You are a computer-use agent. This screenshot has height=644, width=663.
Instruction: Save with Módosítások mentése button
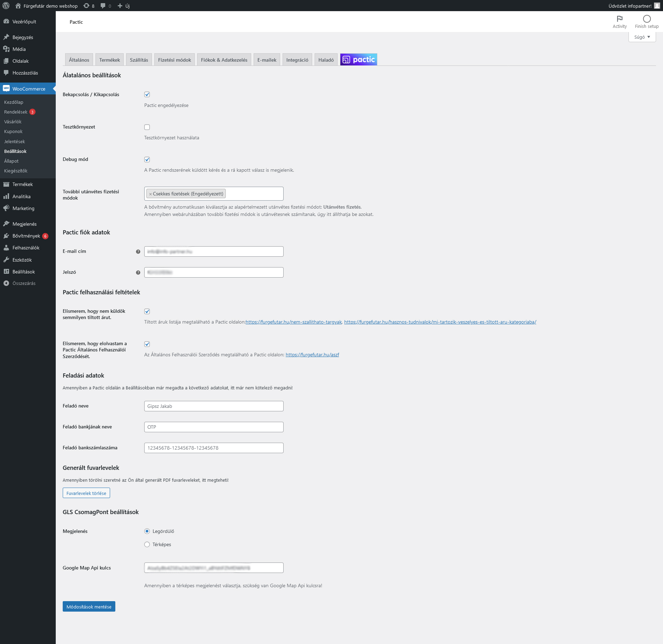89,607
